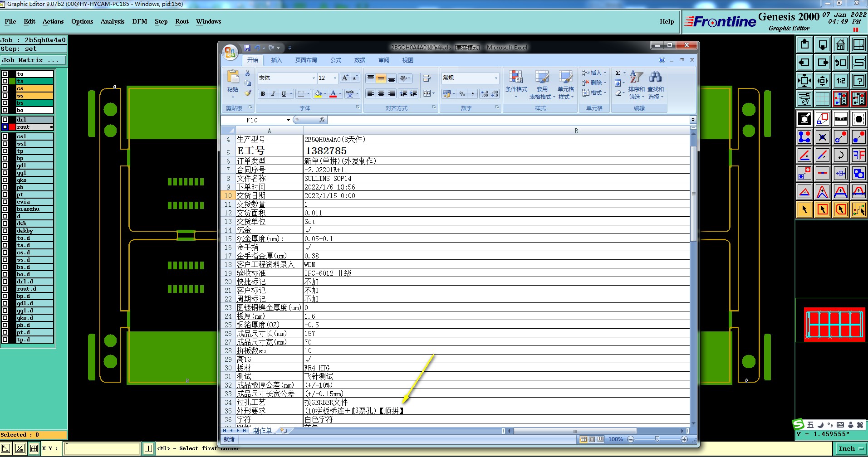Click the Excel help question icon
The height and width of the screenshot is (457, 868).
tap(662, 60)
